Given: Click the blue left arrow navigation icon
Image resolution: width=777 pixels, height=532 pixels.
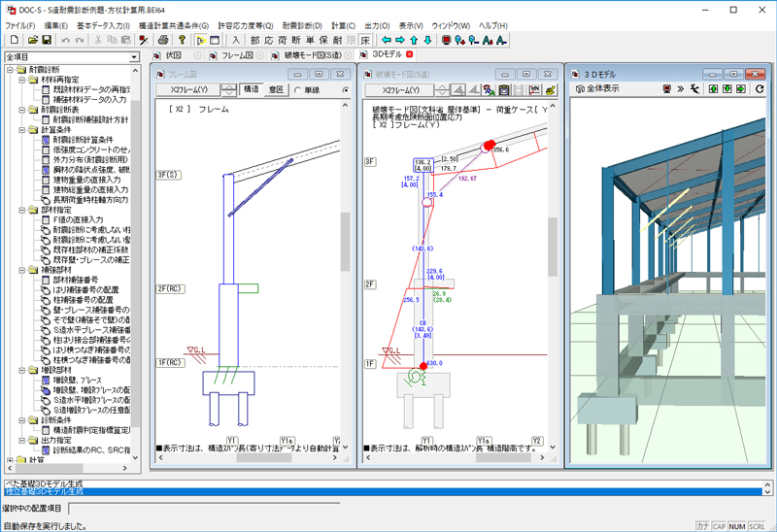Looking at the screenshot, I should point(386,40).
